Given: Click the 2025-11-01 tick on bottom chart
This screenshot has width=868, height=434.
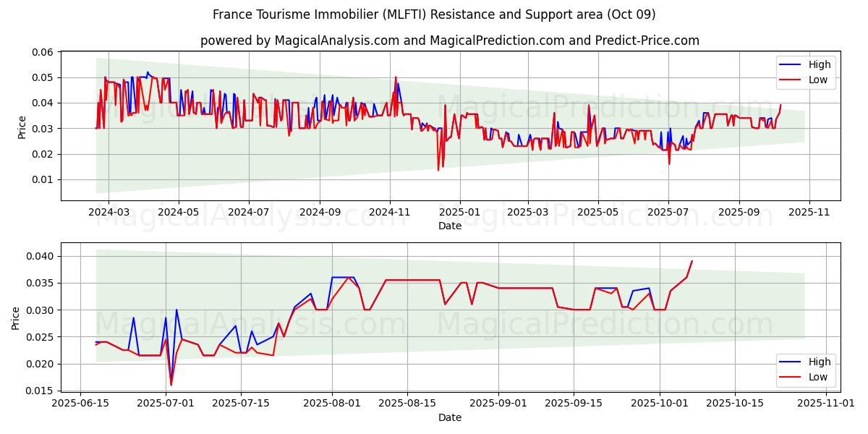Looking at the screenshot, I should [826, 404].
